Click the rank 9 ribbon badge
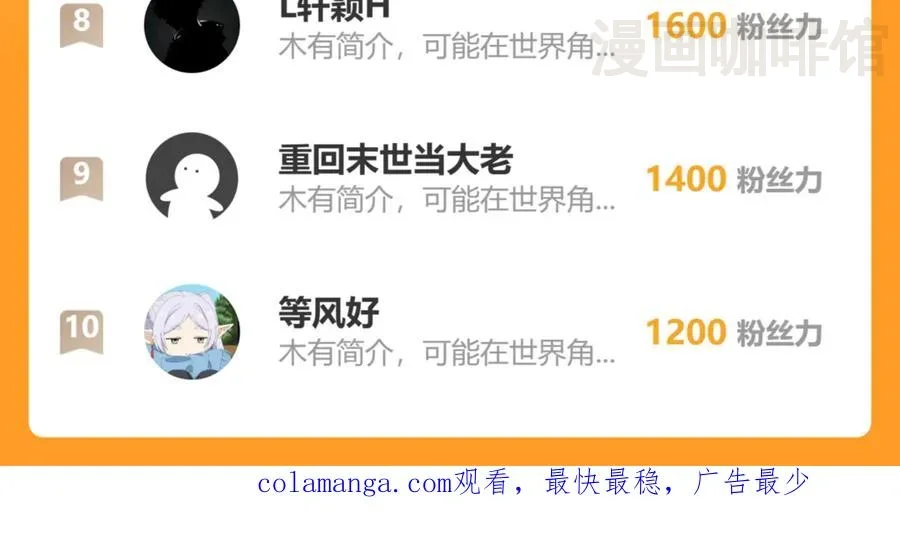 [82, 179]
